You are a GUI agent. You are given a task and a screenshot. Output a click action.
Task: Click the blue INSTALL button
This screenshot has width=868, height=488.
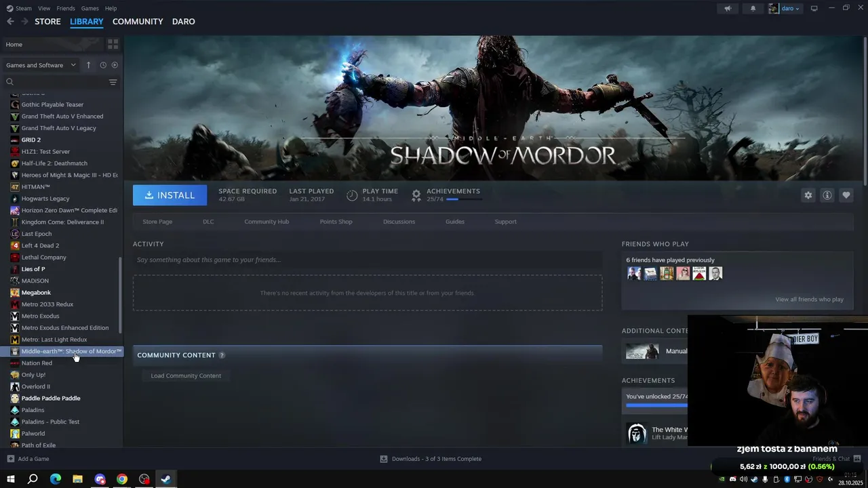[170, 195]
